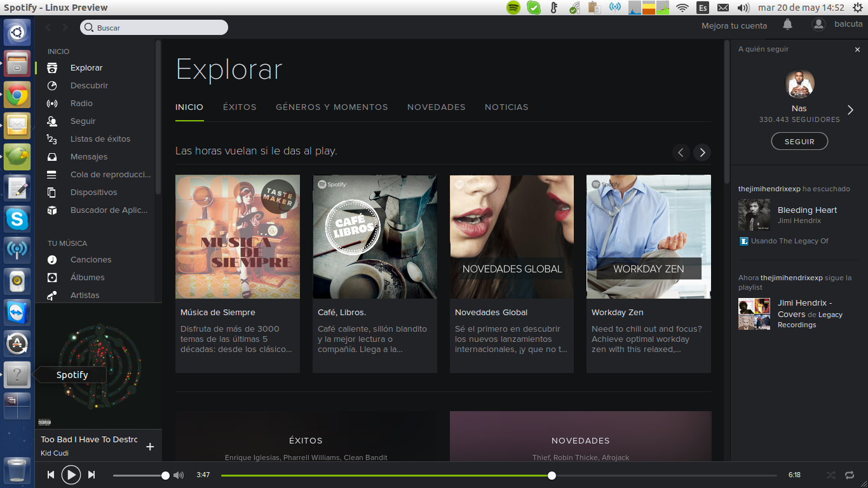The width and height of the screenshot is (868, 488).
Task: Toggle shuffle playback
Action: click(x=831, y=475)
